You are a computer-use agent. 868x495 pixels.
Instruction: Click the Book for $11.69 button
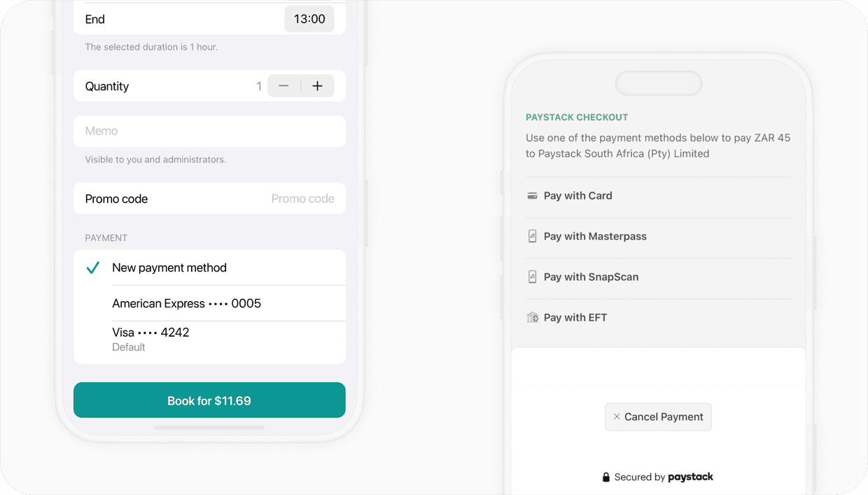click(209, 400)
